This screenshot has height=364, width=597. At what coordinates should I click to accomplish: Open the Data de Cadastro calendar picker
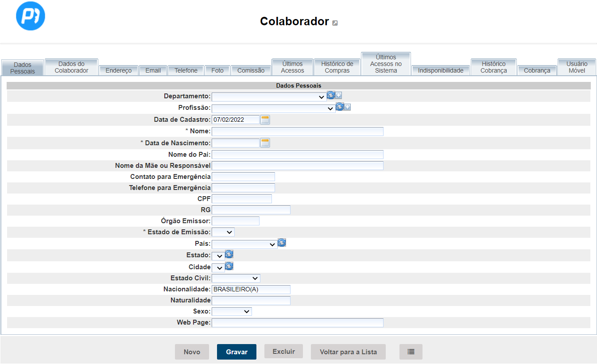click(265, 120)
